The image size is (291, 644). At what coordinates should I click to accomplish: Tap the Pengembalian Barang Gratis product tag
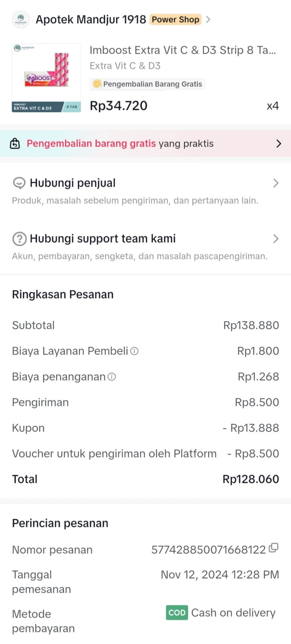point(148,84)
